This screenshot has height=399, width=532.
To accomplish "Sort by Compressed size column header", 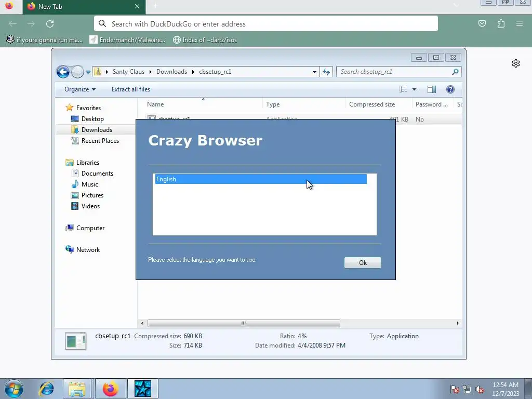I will (379, 104).
